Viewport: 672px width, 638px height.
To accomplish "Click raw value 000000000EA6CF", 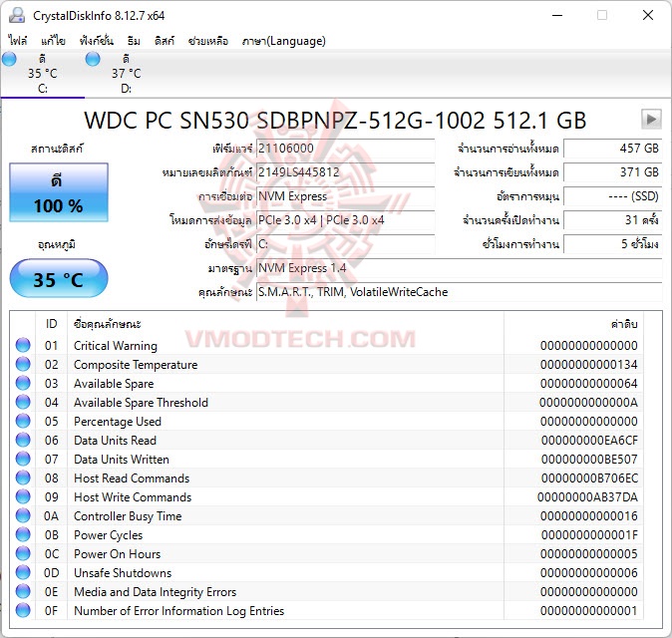I will point(589,440).
